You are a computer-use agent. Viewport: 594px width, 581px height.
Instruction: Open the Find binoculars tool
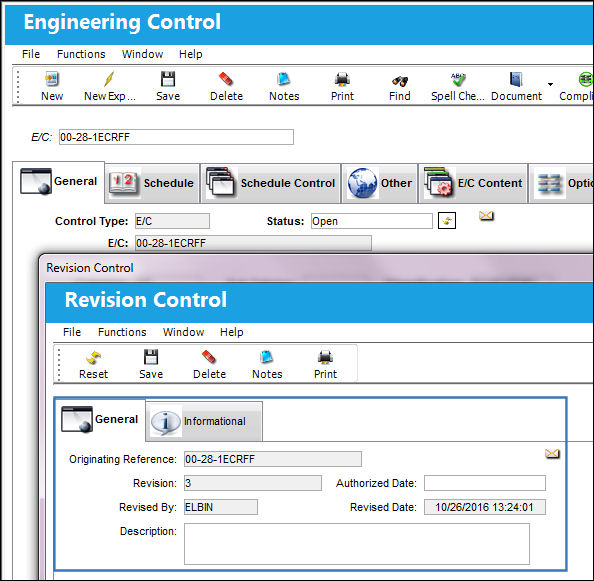pos(400,86)
